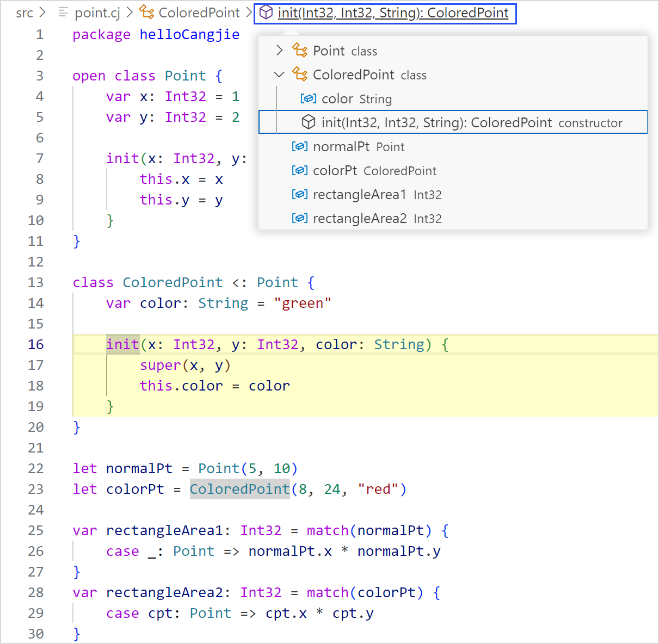Click the constructor cube icon in dropdown list
659x644 pixels.
pyautogui.click(x=309, y=122)
